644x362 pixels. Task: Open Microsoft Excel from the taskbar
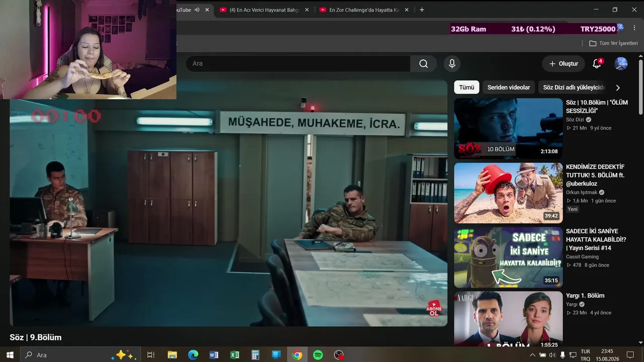coord(234,355)
